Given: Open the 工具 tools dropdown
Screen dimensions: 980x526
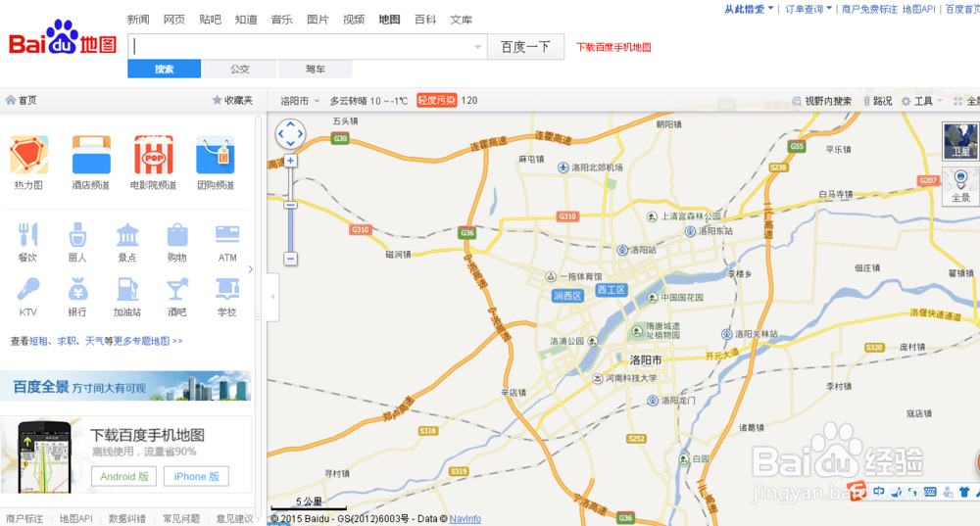Looking at the screenshot, I should 922,101.
